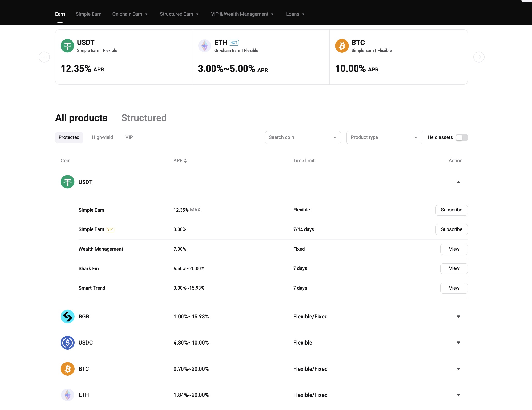Toggle the Held assets switch
The width and height of the screenshot is (532, 410).
pos(462,137)
